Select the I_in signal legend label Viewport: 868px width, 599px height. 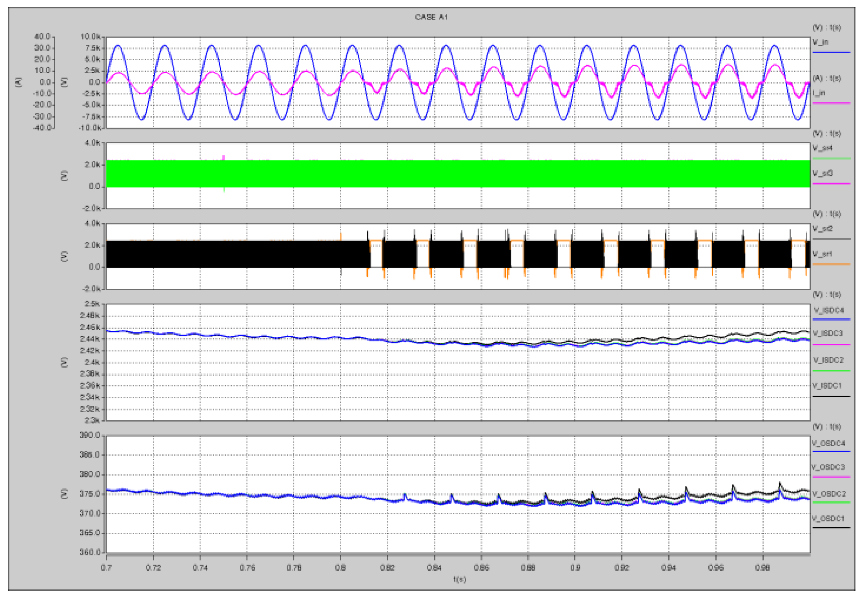coord(819,93)
